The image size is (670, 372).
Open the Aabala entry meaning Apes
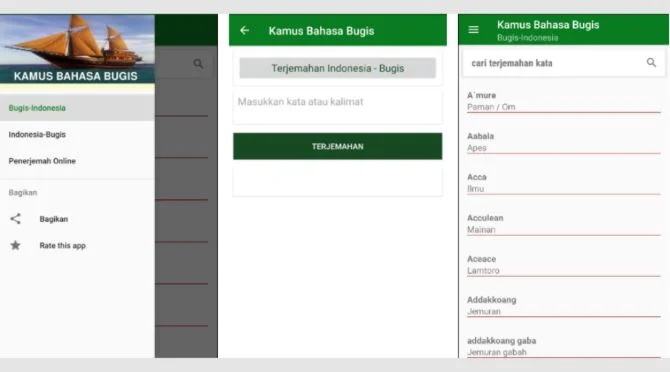[564, 142]
